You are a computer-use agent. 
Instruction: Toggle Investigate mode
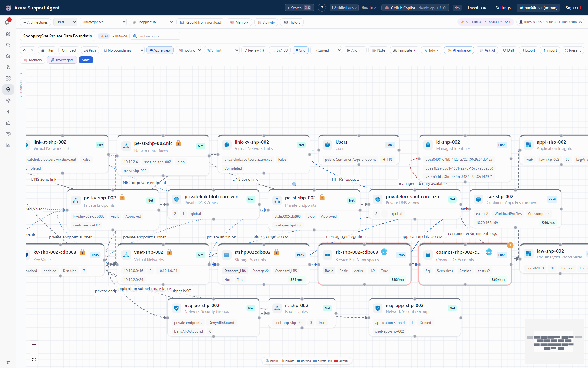coord(62,60)
